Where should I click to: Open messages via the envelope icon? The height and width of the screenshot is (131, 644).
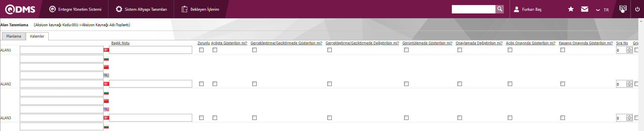pos(585,9)
